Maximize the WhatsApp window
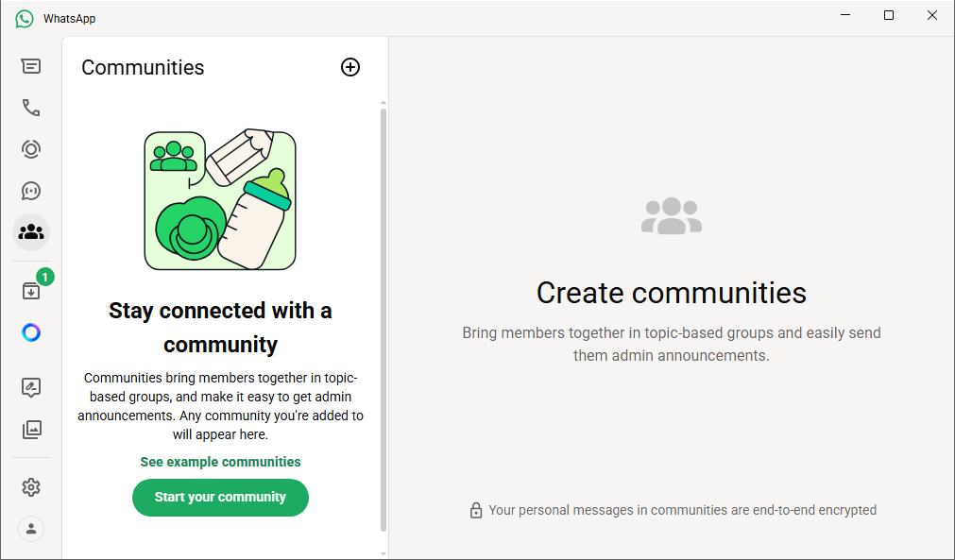Image resolution: width=955 pixels, height=560 pixels. coord(889,15)
